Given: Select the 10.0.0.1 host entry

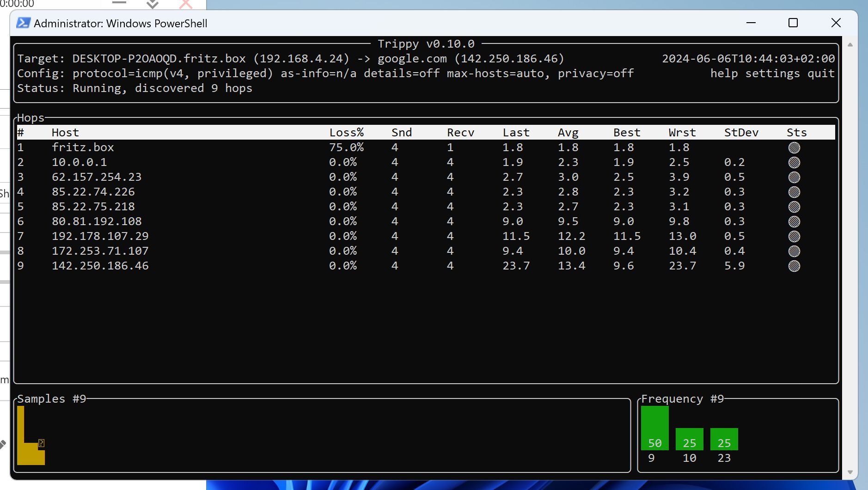Looking at the screenshot, I should (79, 162).
